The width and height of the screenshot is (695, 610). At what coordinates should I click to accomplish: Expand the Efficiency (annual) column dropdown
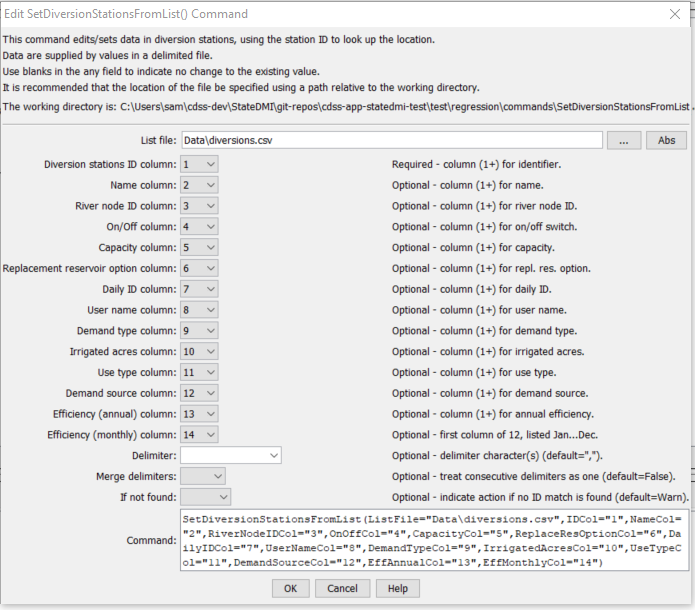(x=199, y=414)
